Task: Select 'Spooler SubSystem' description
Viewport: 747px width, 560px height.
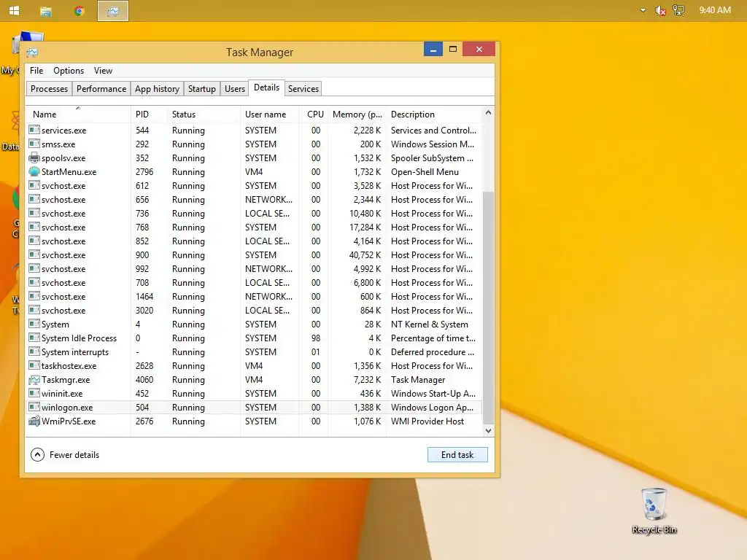Action: click(x=432, y=158)
